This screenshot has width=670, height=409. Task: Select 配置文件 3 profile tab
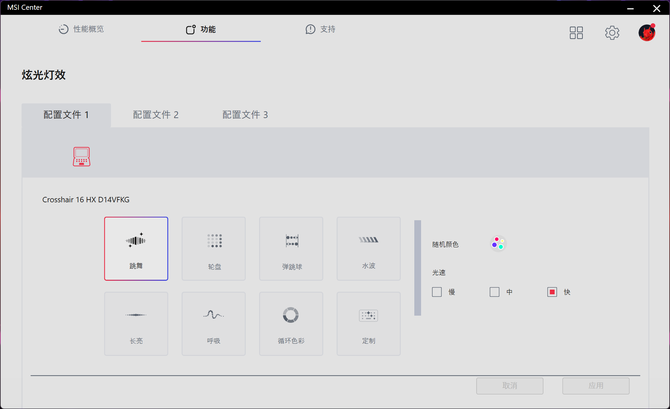[x=245, y=115]
